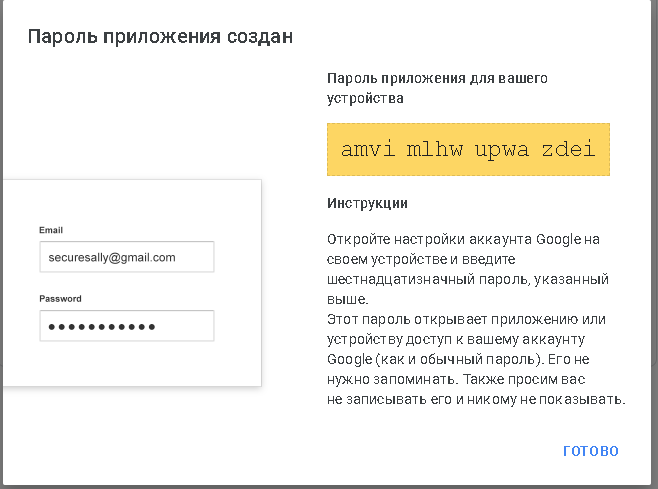The width and height of the screenshot is (658, 489).
Task: Click the "нужно запоминать. Также просим вас" line
Action: 454,380
